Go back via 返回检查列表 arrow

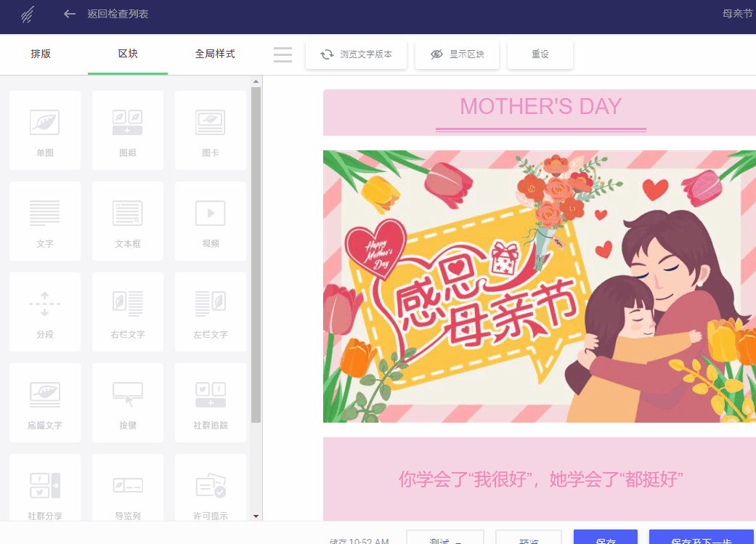pyautogui.click(x=70, y=14)
